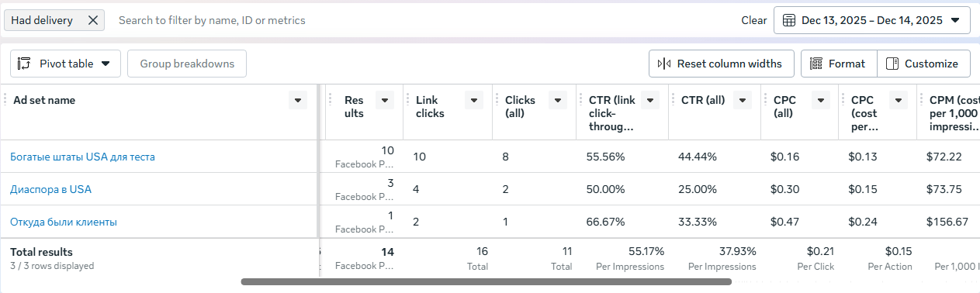Open the Диаспора в USA ad set
This screenshot has width=980, height=293.
point(51,189)
